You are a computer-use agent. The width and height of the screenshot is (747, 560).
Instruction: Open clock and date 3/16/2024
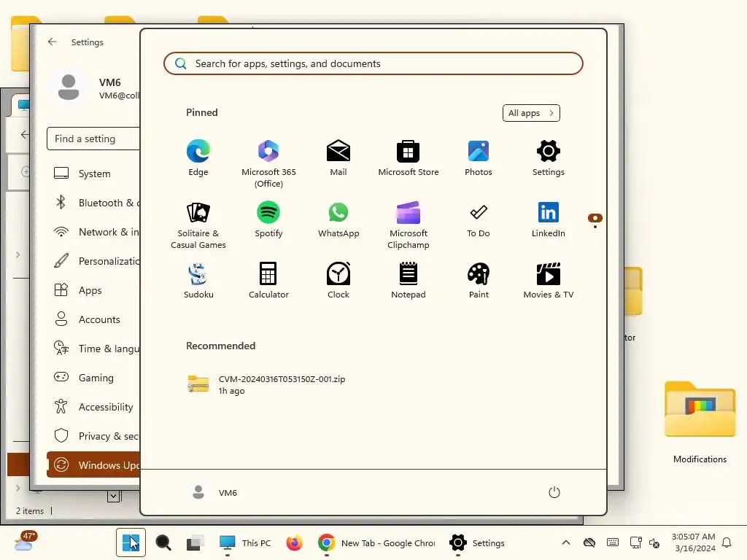(693, 542)
